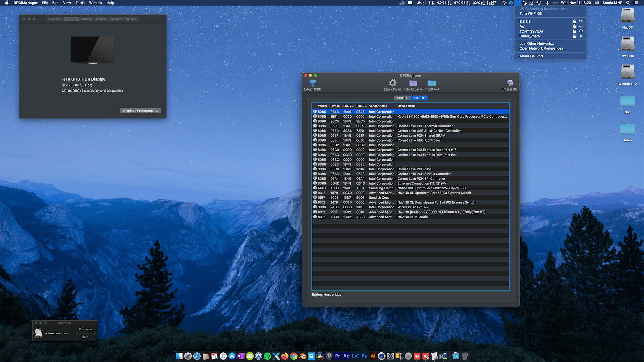Open Blender from the dock
Screen dimensions: 644x362
[303, 356]
